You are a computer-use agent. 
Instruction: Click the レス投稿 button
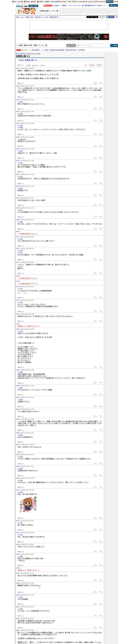click(x=20, y=46)
